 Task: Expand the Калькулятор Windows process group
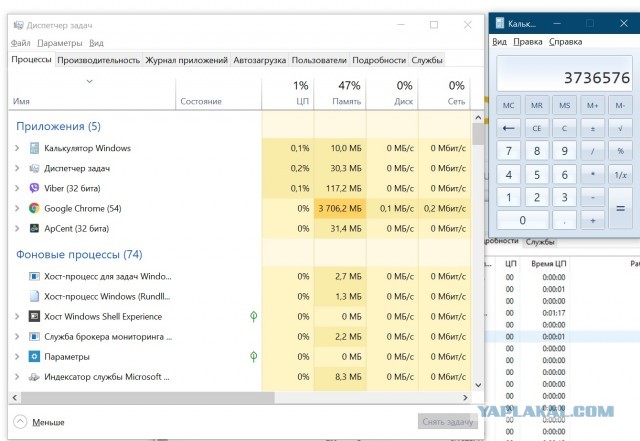(x=17, y=148)
